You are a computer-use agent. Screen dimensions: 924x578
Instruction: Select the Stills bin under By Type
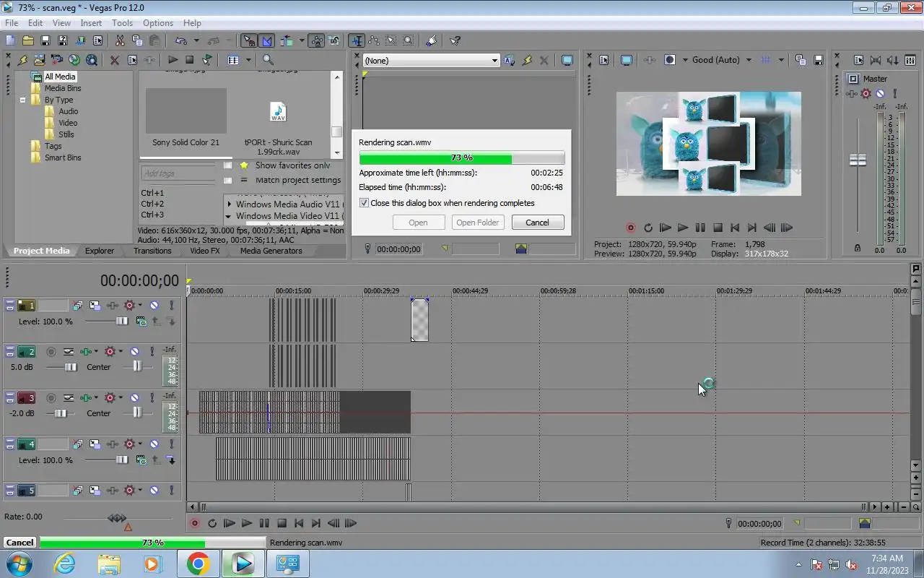click(66, 134)
